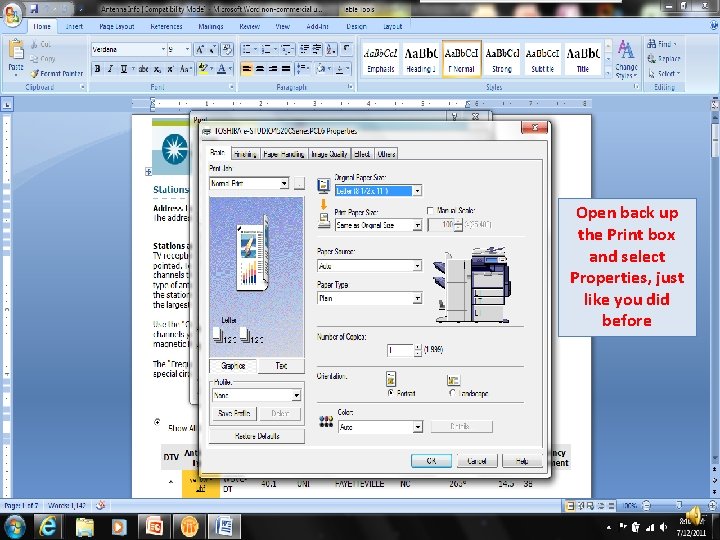720x540 pixels.
Task: Click OK in printer properties dialog
Action: pyautogui.click(x=431, y=461)
